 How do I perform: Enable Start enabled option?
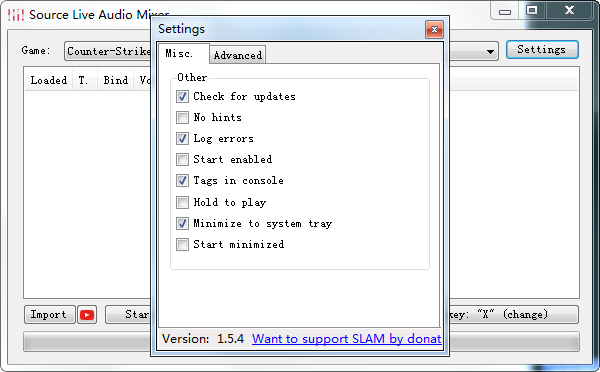click(x=182, y=160)
